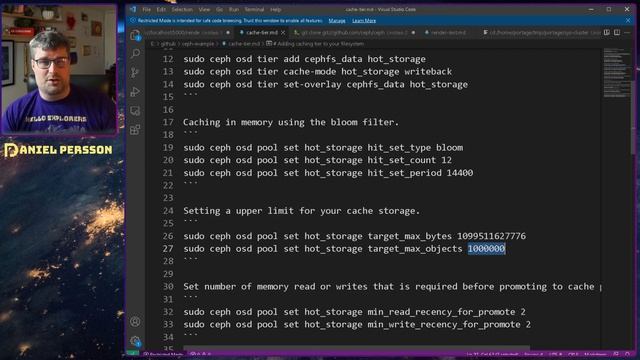The image size is (640, 360).
Task: Open the Search view in activity bar
Action: [x=135, y=53]
